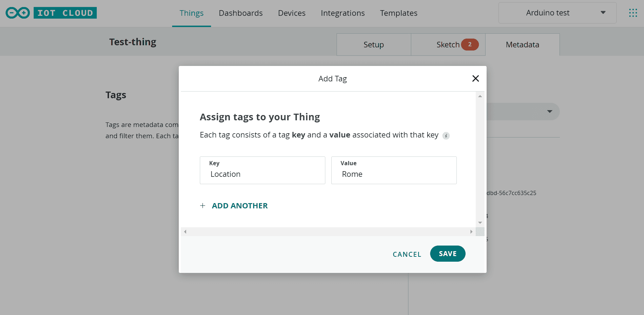Click the Key input field containing Location
The image size is (644, 315).
click(x=262, y=174)
